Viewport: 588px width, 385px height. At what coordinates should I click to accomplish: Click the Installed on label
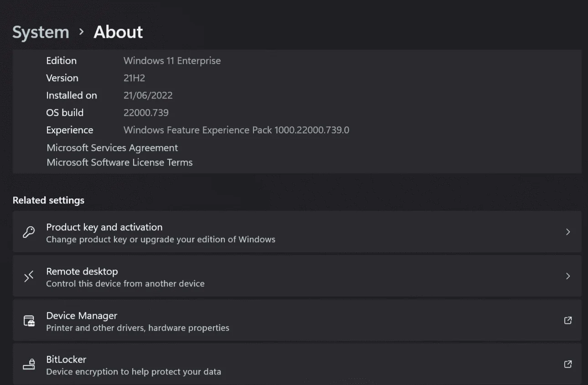coord(72,95)
